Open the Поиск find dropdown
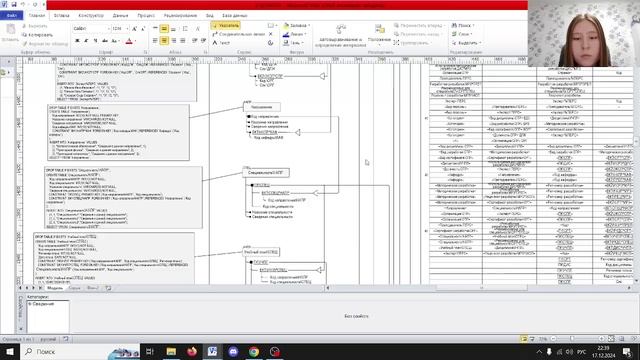The image size is (640, 360). pos(463,25)
